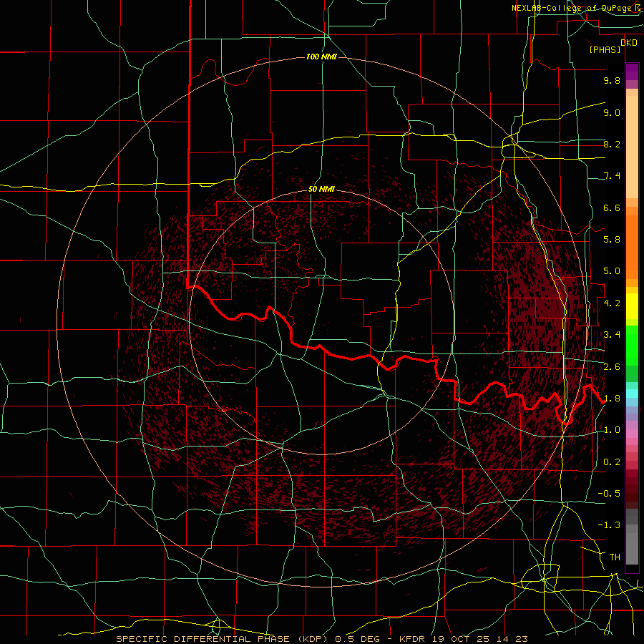Click the TH threshold label
Viewport: 644px width, 644px height.
pyautogui.click(x=615, y=557)
